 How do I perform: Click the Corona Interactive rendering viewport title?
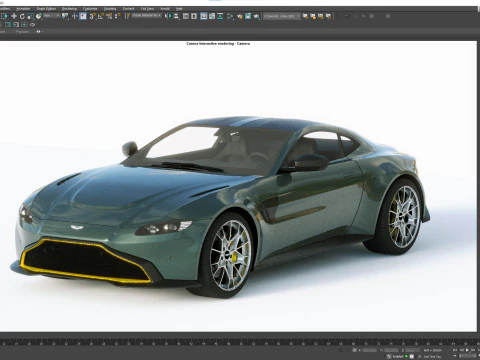218,44
